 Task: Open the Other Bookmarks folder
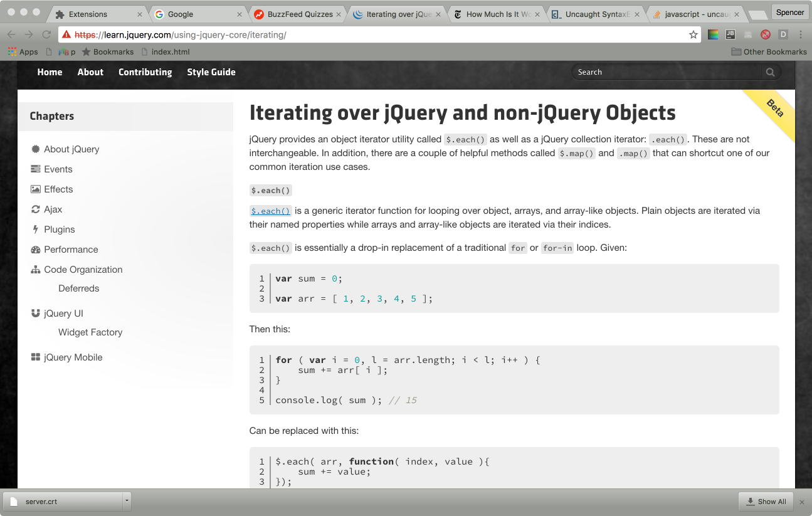point(769,52)
